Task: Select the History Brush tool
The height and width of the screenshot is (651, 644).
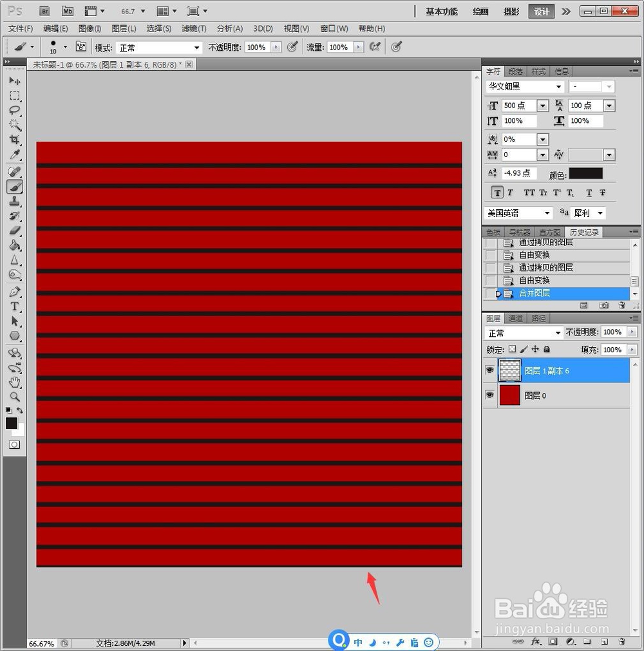Action: coord(15,216)
